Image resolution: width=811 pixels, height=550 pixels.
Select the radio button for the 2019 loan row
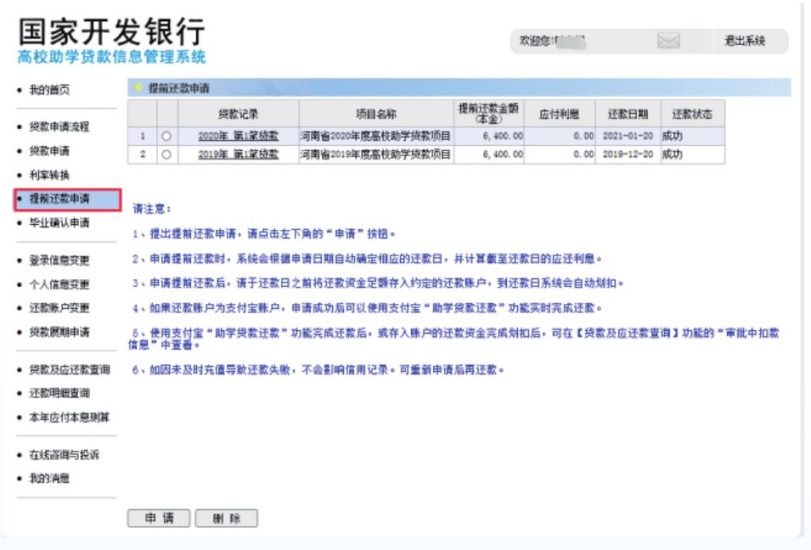click(x=166, y=155)
